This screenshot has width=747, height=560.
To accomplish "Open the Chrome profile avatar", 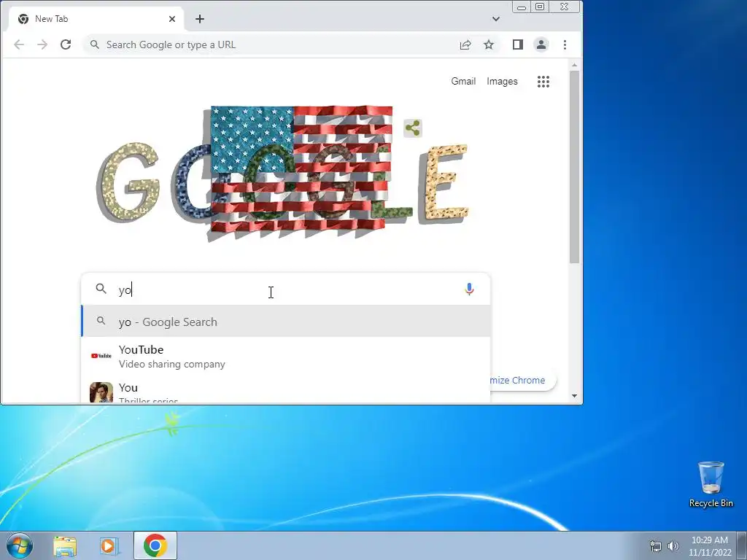I will tap(541, 44).
